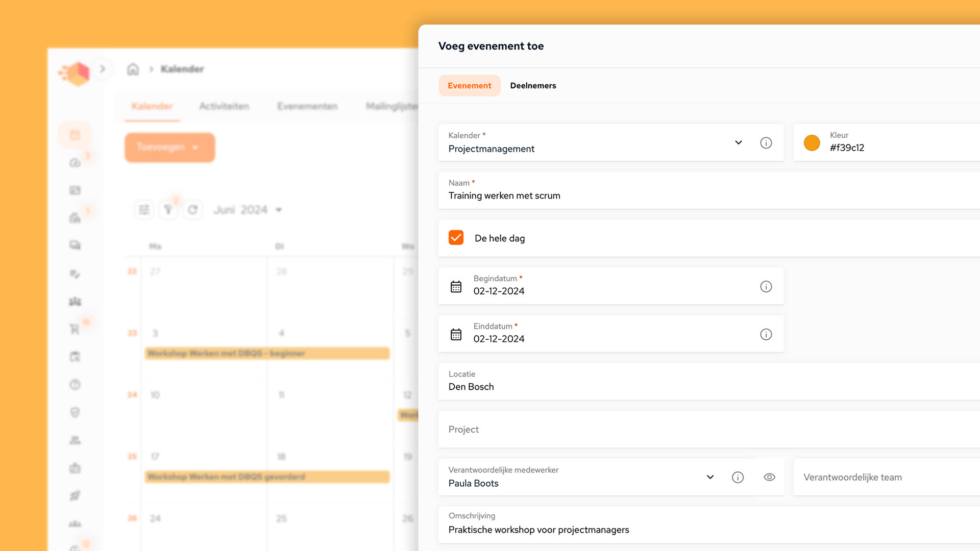Expand the Verantwoordelijke medewerker dropdown
This screenshot has height=551, width=980.
point(709,477)
